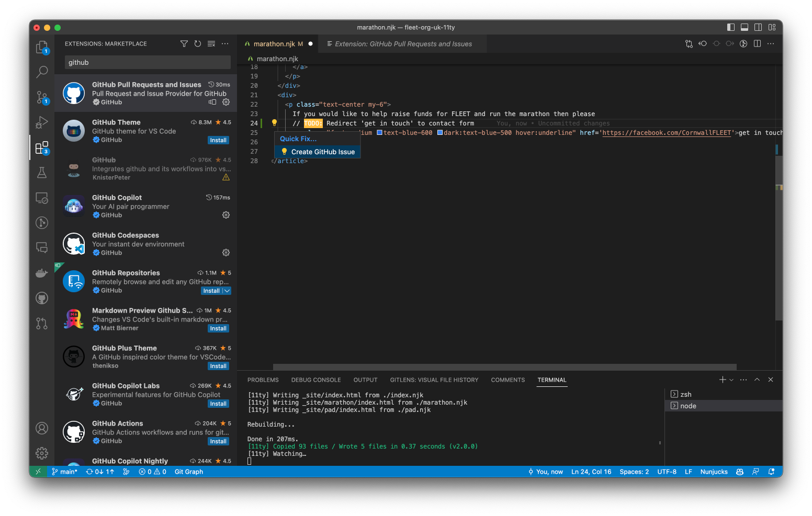The image size is (812, 516).
Task: Maximize the panel with the chevron up
Action: [757, 380]
